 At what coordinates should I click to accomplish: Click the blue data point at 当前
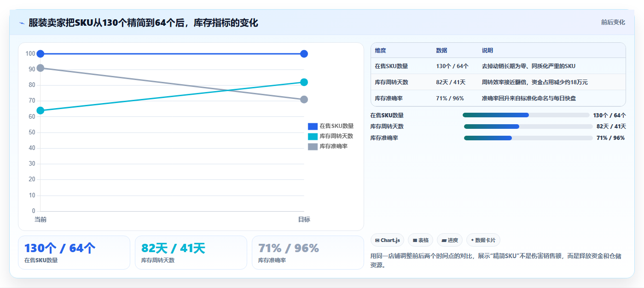[x=41, y=54]
